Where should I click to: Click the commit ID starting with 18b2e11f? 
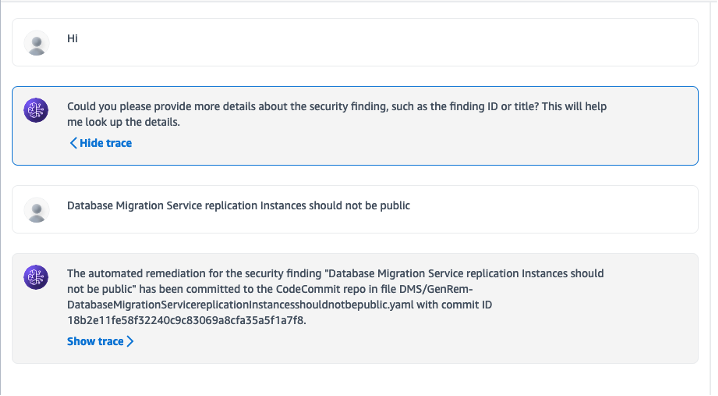coord(185,320)
